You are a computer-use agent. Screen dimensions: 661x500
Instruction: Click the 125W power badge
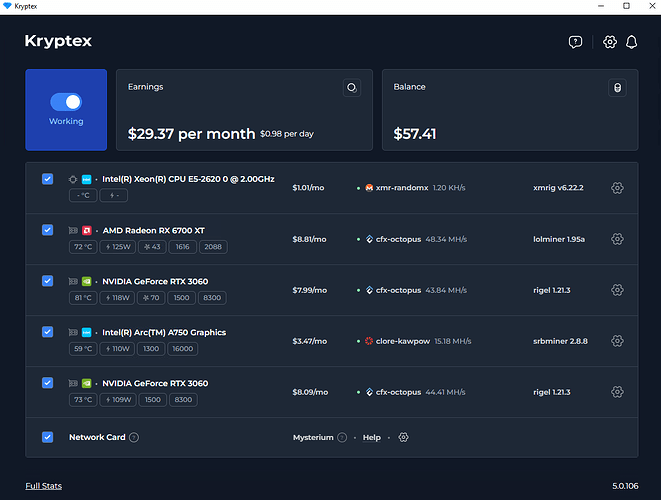click(x=118, y=247)
